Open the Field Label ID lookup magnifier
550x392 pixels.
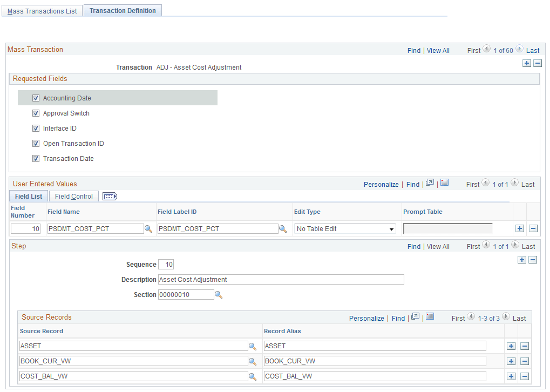coord(283,229)
